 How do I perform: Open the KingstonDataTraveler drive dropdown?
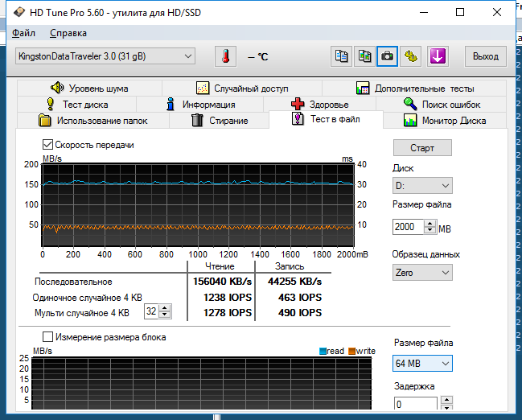[x=105, y=56]
